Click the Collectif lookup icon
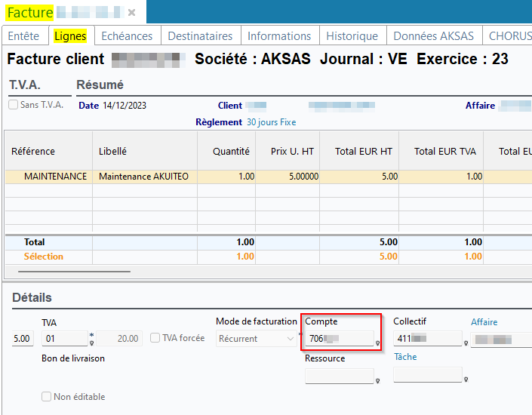 [466, 343]
